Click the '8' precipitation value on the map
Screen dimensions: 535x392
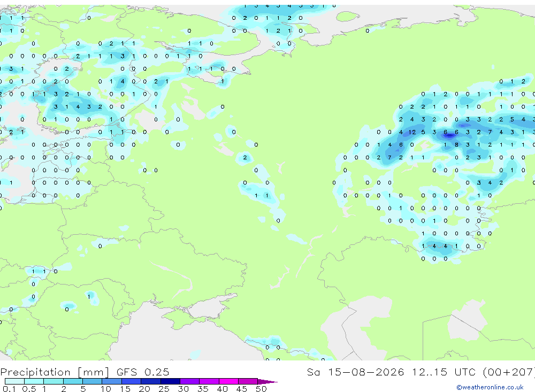click(456, 144)
